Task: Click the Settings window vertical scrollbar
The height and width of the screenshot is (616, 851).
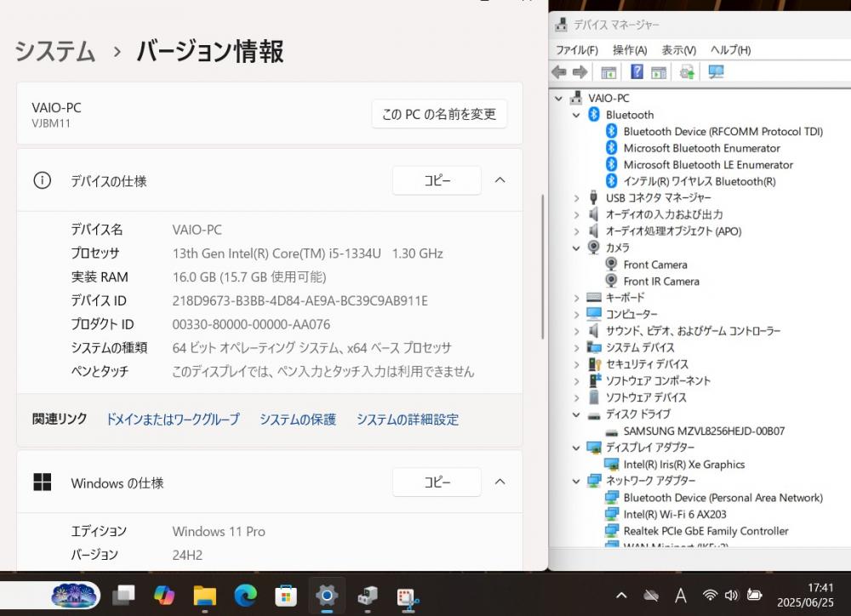Action: pos(542,267)
